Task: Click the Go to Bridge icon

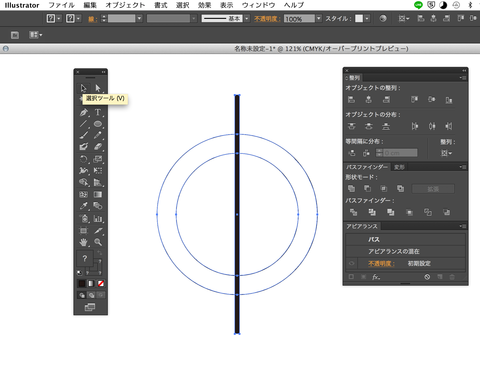Action: point(15,35)
